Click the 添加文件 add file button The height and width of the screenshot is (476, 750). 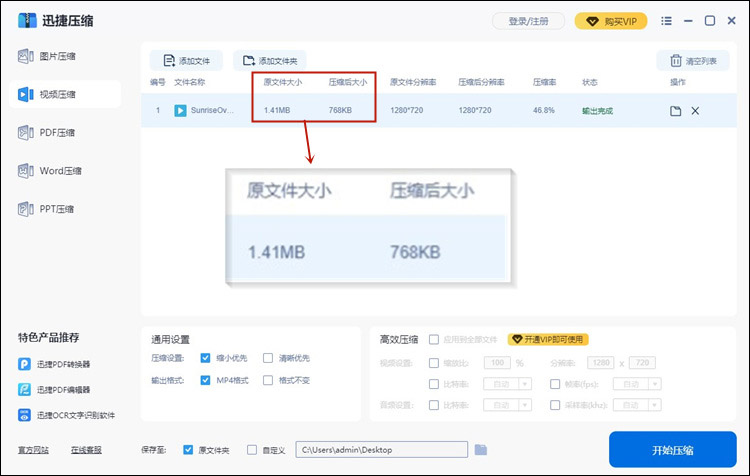[x=186, y=61]
